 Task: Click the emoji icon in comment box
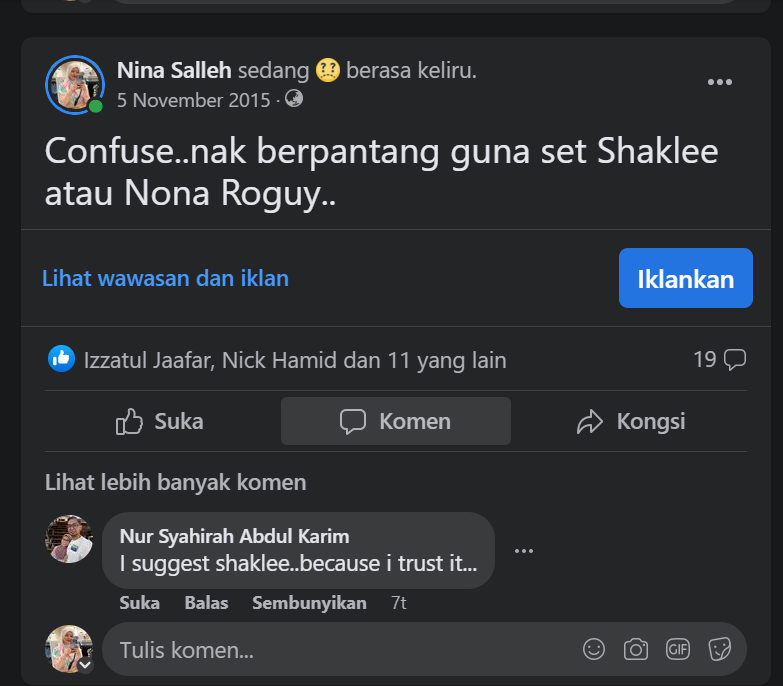(594, 649)
